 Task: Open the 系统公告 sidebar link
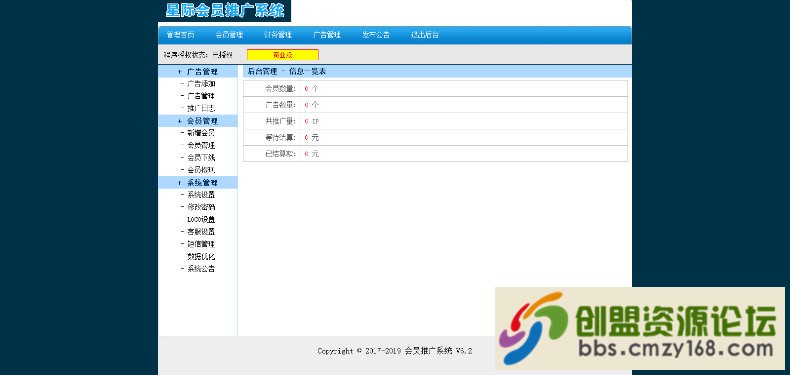point(201,269)
